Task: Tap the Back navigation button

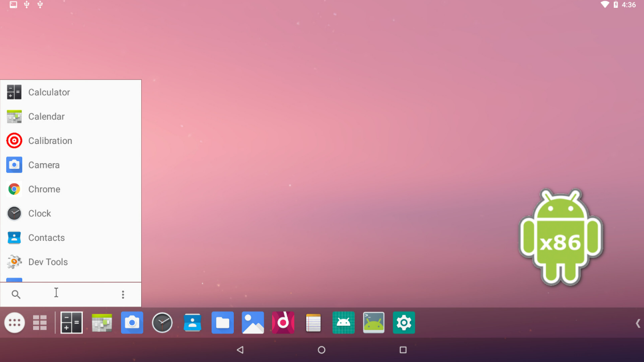Action: [240, 350]
